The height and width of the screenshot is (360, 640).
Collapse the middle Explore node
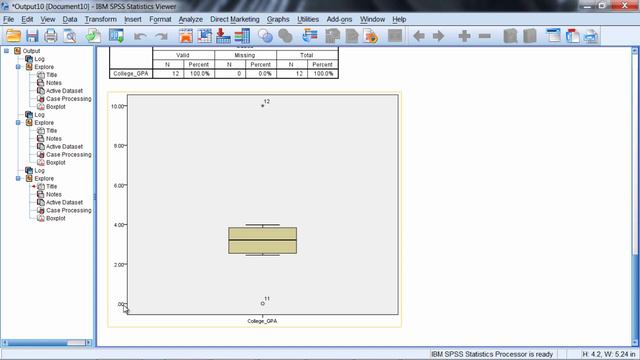click(18, 122)
